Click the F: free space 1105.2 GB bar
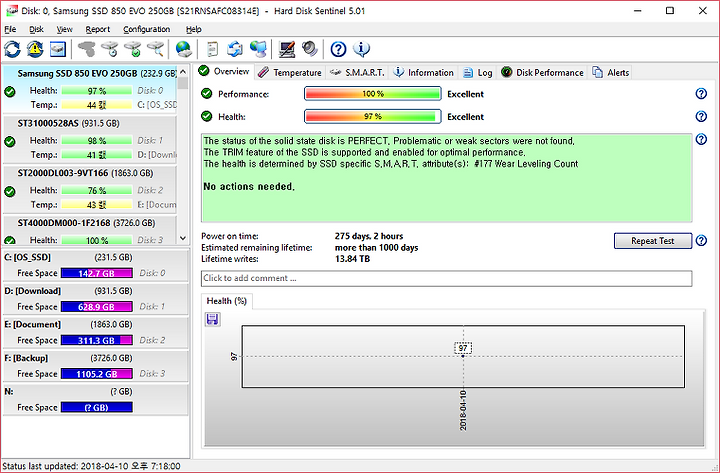The width and height of the screenshot is (720, 473). [96, 374]
